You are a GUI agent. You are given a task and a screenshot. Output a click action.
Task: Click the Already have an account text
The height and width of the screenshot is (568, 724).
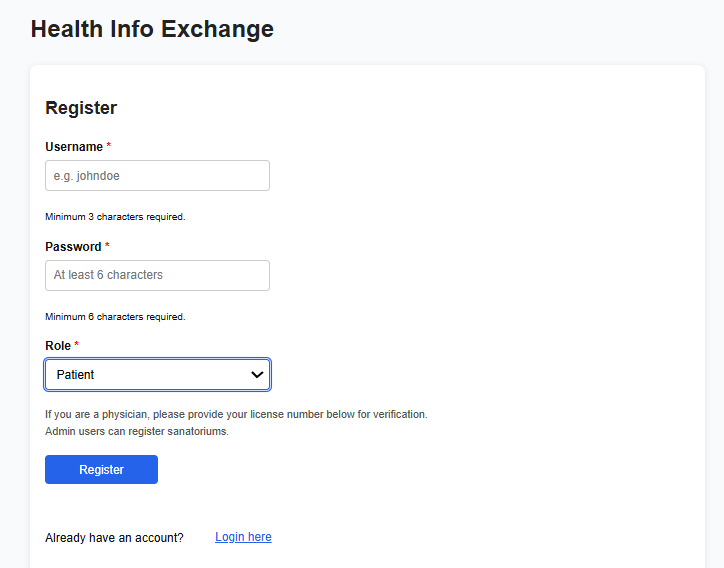click(x=114, y=538)
